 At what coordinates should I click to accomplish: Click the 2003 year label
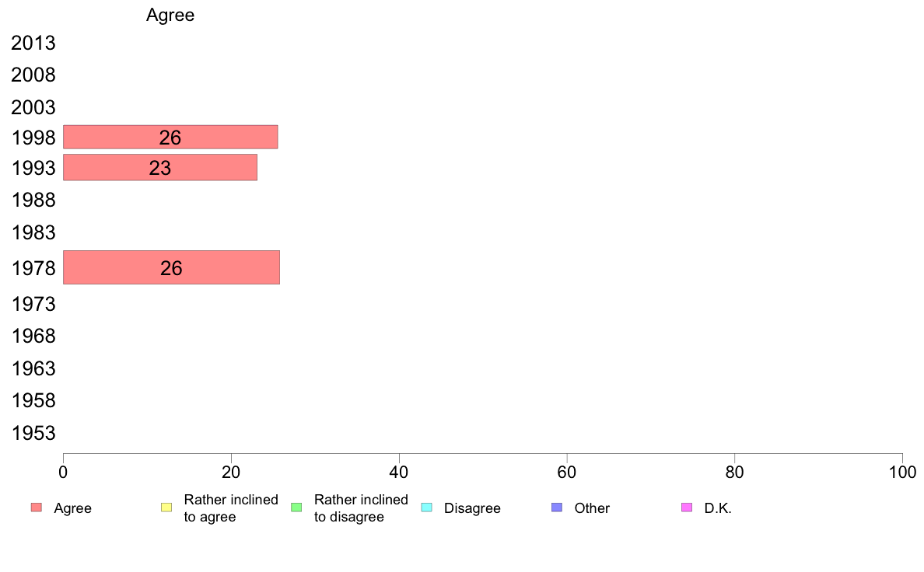[33, 107]
